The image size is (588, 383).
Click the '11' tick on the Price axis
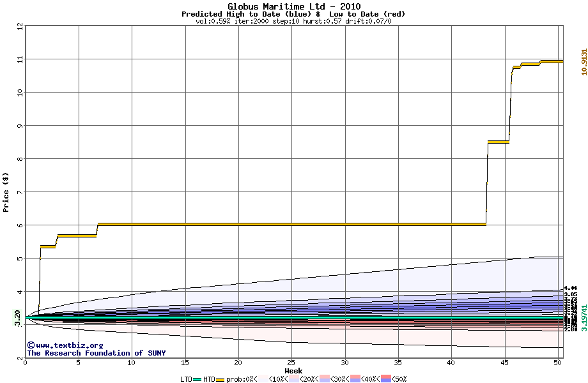point(20,59)
